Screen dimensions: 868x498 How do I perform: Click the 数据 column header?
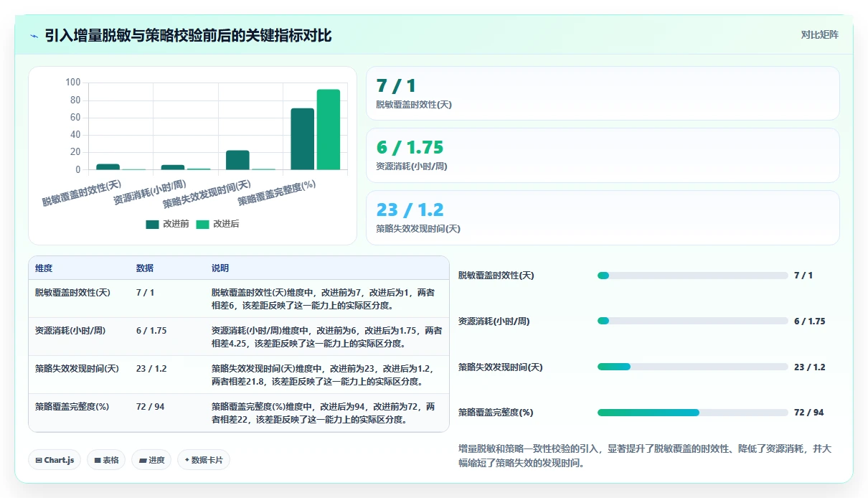[145, 268]
